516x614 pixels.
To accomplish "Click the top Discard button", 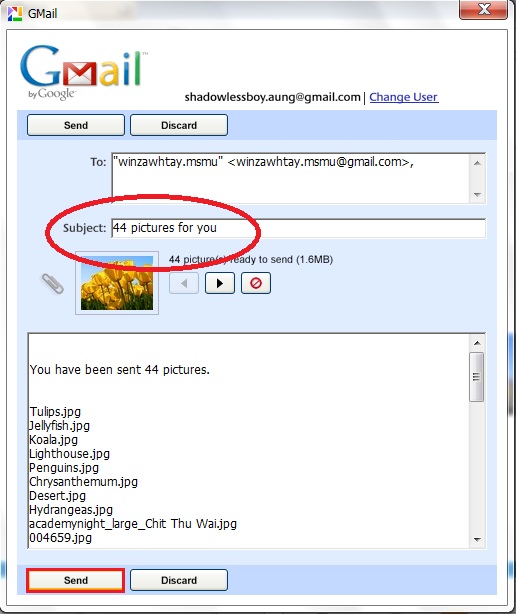I will (x=179, y=125).
